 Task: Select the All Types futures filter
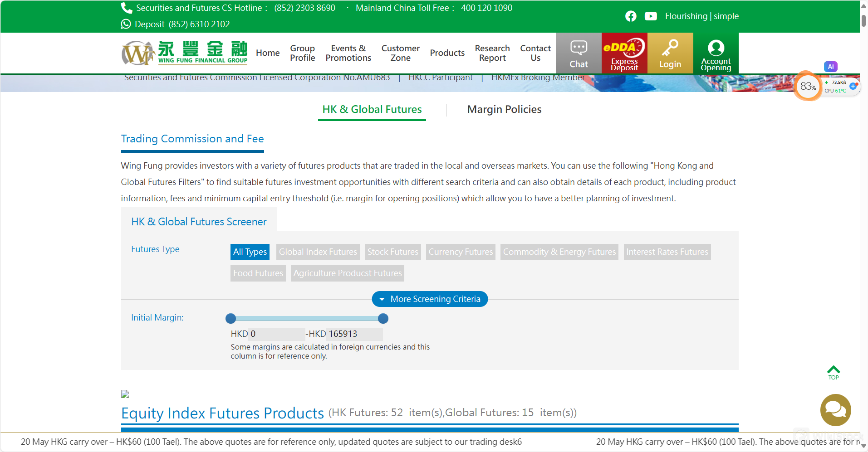pos(250,252)
